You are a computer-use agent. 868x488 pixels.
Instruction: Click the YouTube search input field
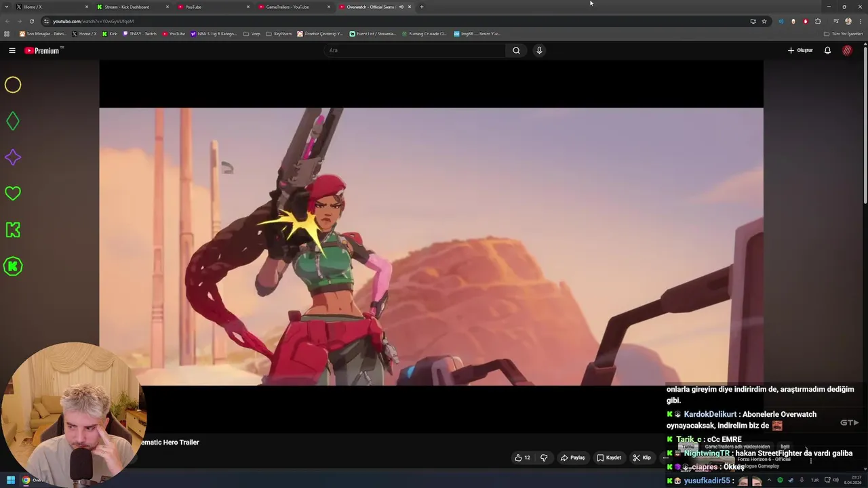(415, 50)
